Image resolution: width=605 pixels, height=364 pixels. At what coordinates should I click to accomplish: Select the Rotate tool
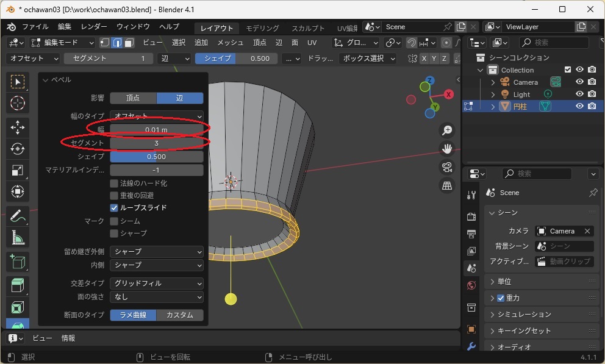pyautogui.click(x=18, y=149)
